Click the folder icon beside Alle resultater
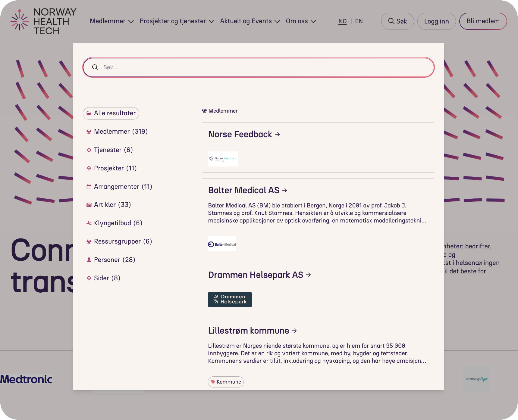Viewport: 518px width, 420px height. (x=89, y=113)
